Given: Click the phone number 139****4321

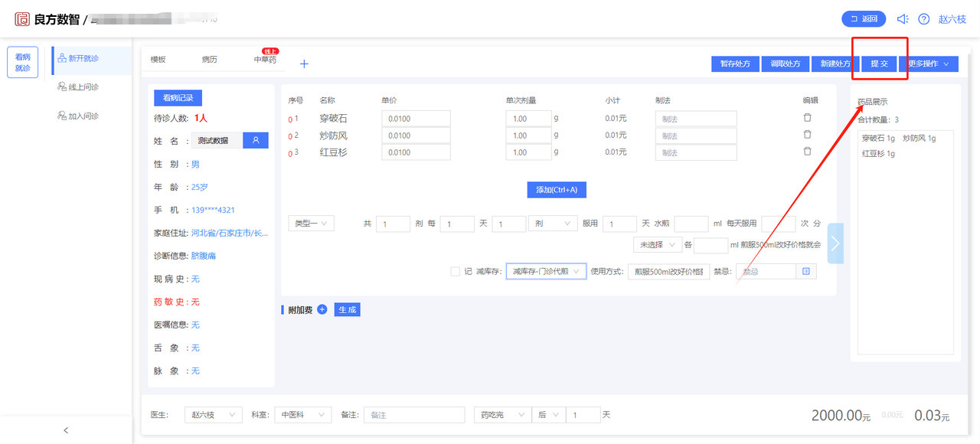Looking at the screenshot, I should coord(213,210).
